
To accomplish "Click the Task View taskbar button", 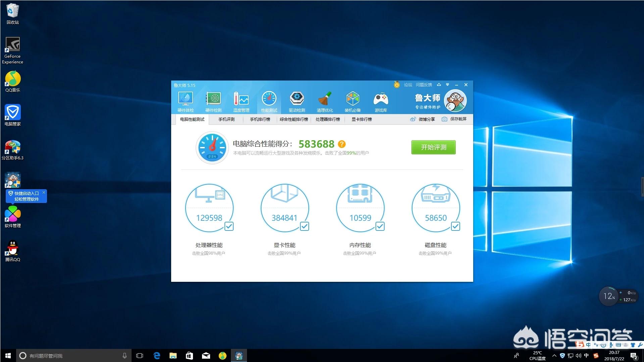I will pyautogui.click(x=140, y=356).
